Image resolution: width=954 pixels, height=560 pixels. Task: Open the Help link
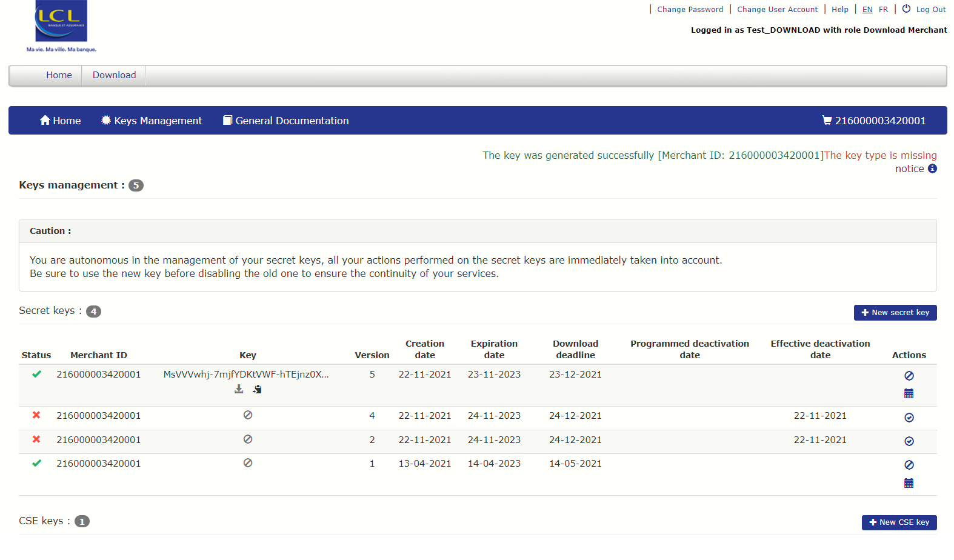click(x=840, y=10)
